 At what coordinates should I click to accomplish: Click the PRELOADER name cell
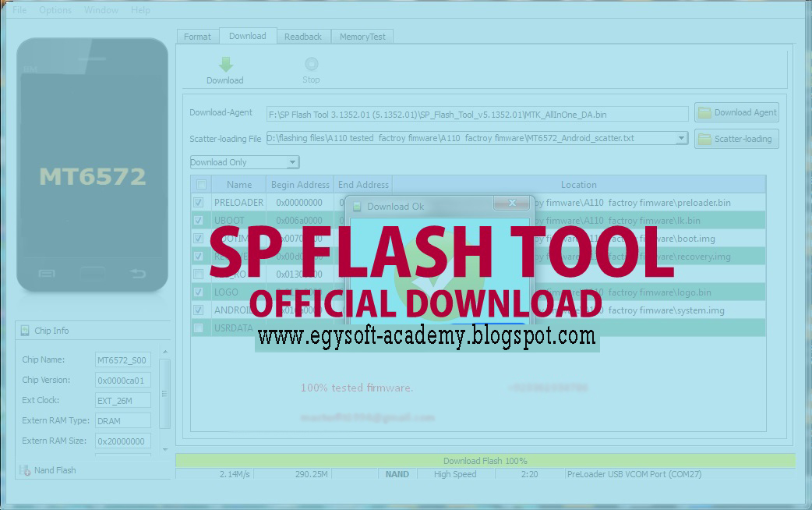point(238,203)
